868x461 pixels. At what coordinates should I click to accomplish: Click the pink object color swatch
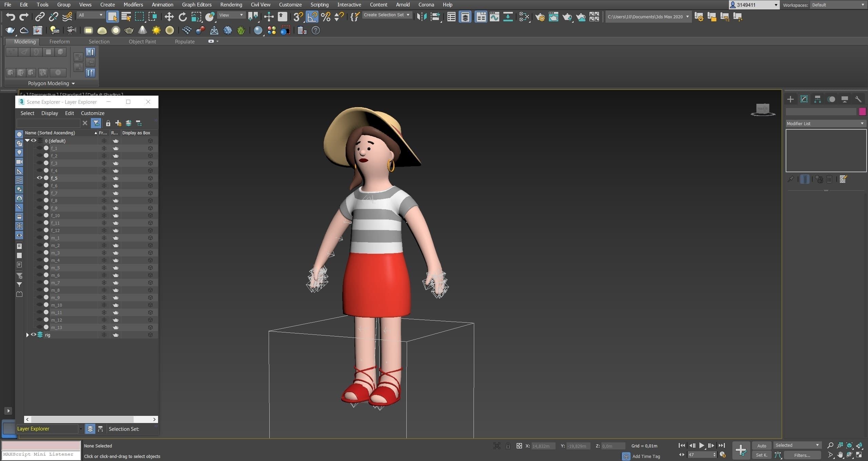tap(863, 112)
